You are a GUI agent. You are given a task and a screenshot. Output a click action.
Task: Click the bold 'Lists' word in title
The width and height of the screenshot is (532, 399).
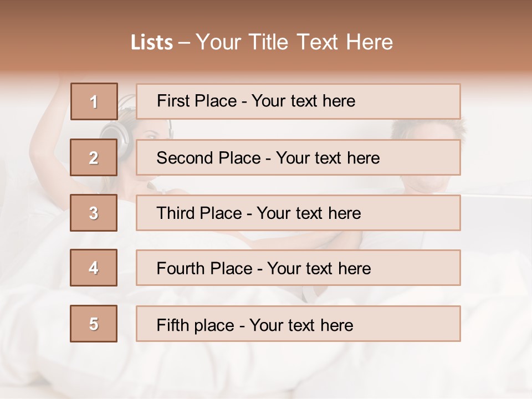[x=152, y=43]
